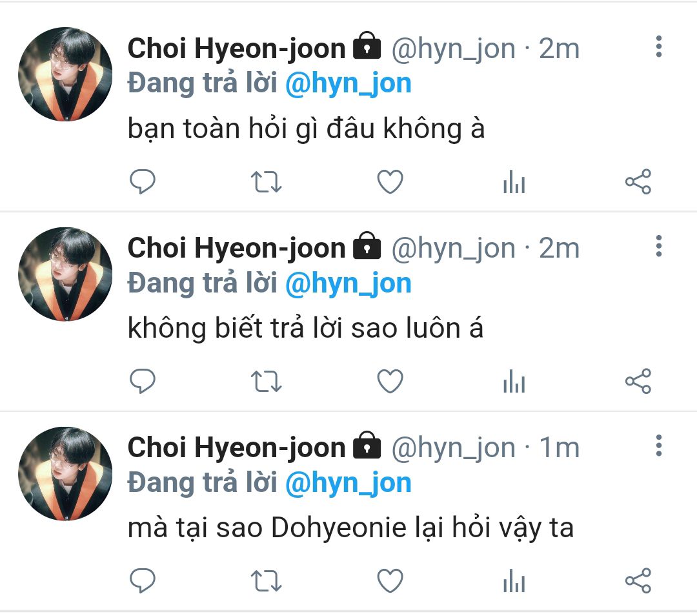The height and width of the screenshot is (616, 697).
Task: Reply to the "không biết trả lời" tweet
Action: pos(142,381)
